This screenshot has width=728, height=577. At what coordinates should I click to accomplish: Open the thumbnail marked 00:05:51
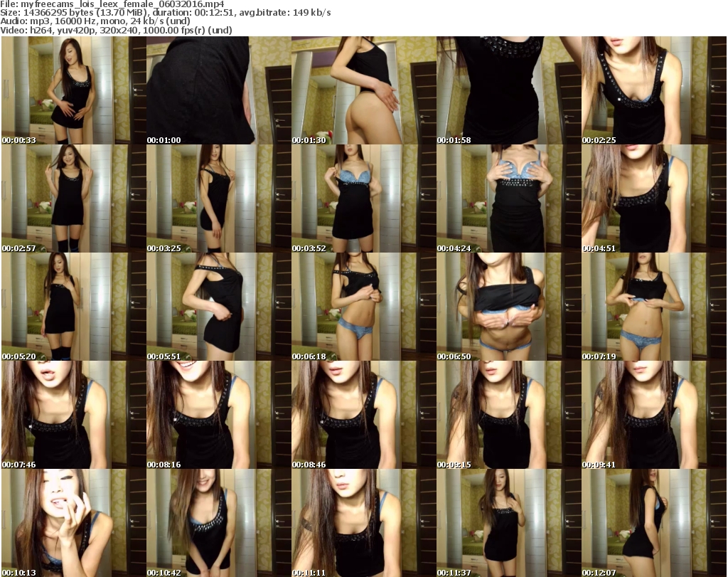point(219,307)
